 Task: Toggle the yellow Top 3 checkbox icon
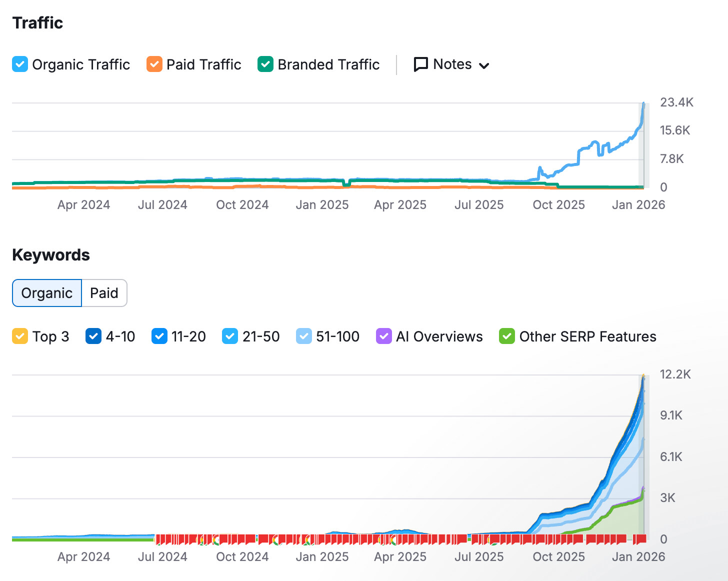(20, 336)
